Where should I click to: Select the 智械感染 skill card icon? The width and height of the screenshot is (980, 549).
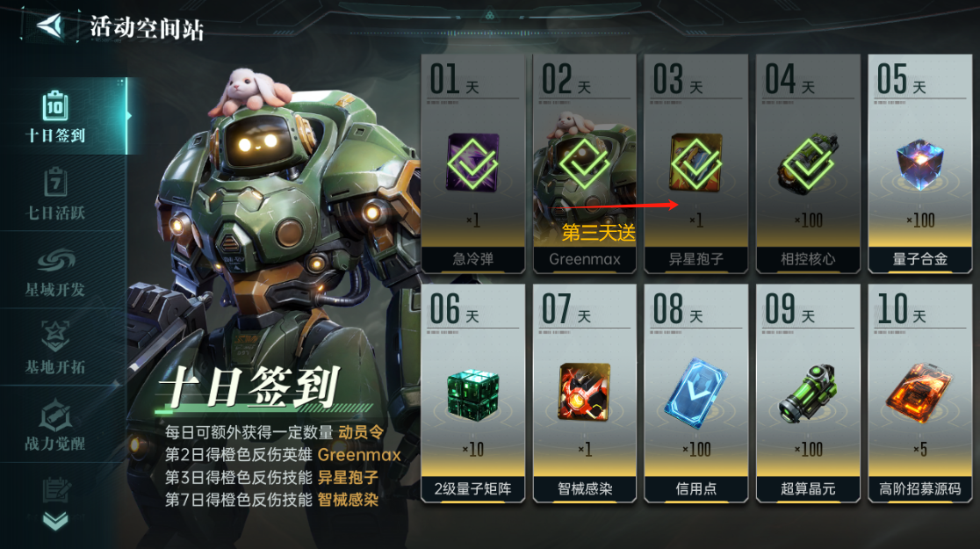584,392
